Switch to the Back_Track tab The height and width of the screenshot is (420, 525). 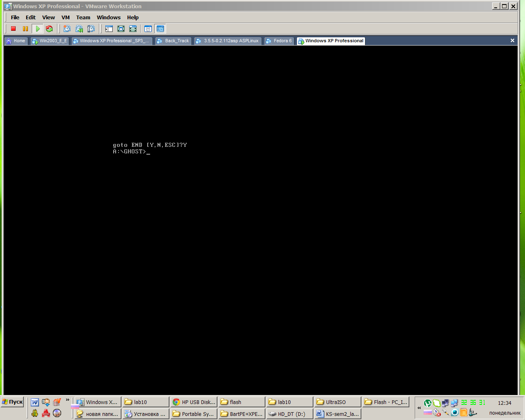[x=173, y=41]
